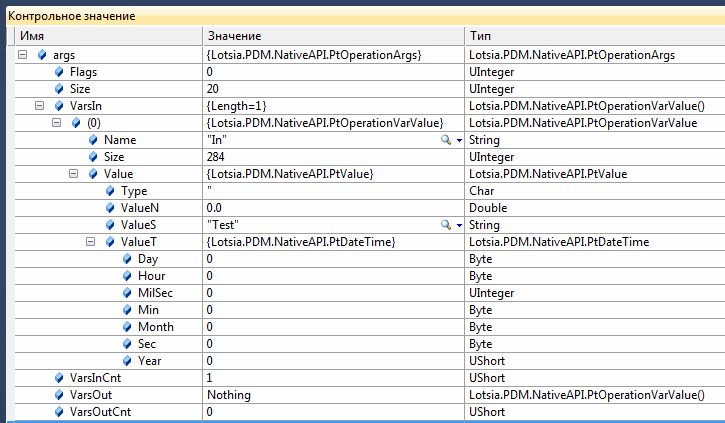Select the VarsOutCnt row

(100, 412)
